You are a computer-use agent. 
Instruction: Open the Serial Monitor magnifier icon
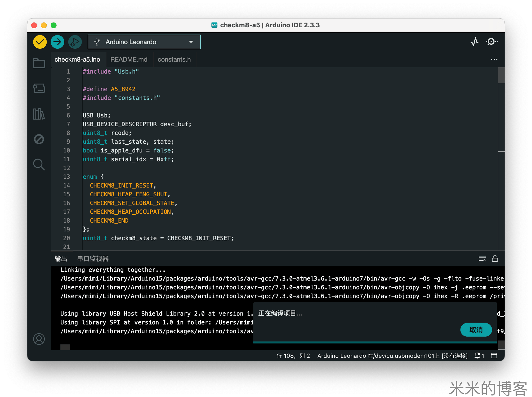[491, 42]
